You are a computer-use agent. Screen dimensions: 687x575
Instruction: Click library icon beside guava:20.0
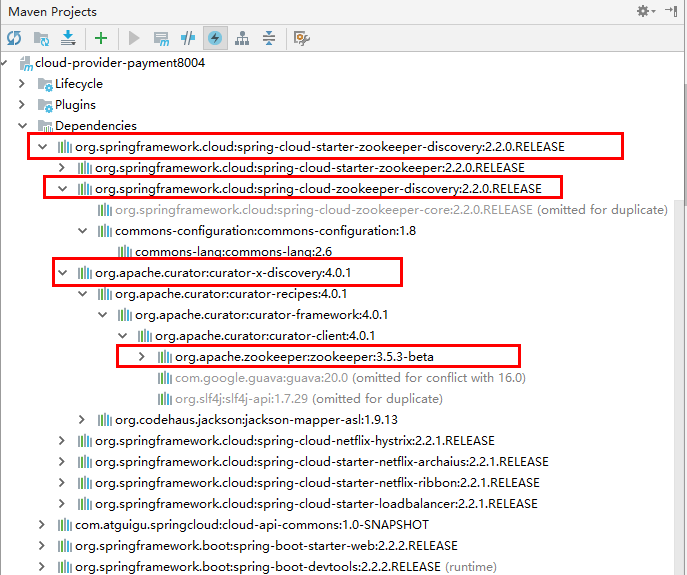[x=165, y=378]
